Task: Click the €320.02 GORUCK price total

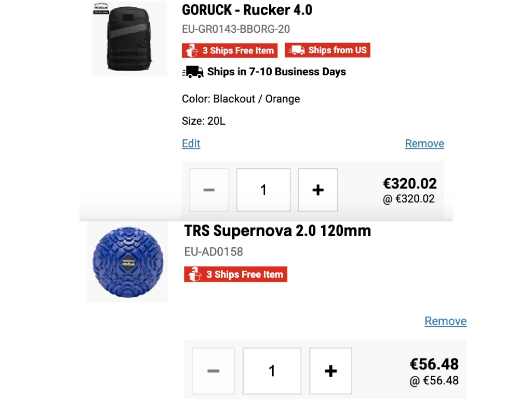Action: [410, 183]
